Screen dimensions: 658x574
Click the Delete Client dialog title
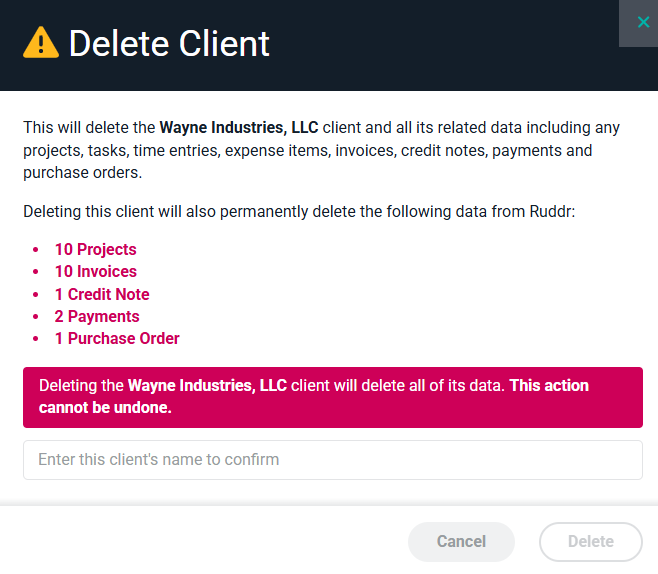pos(169,43)
